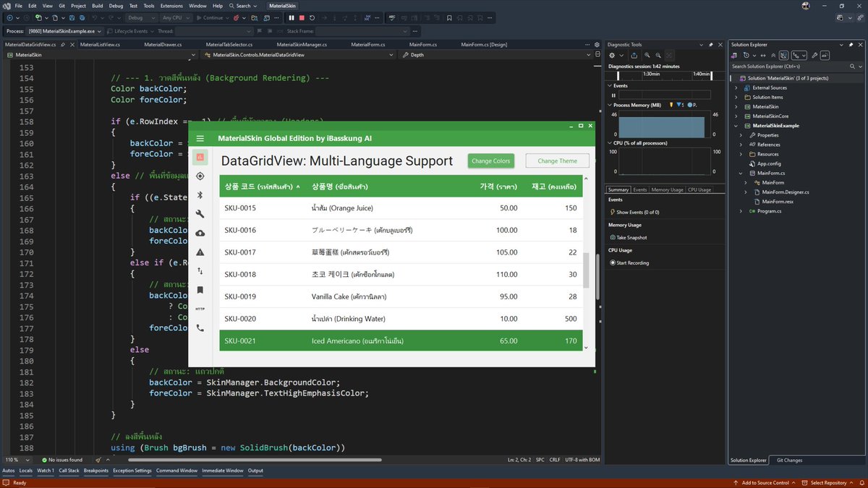868x488 pixels.
Task: Stop debugging with the red square button
Action: click(302, 17)
